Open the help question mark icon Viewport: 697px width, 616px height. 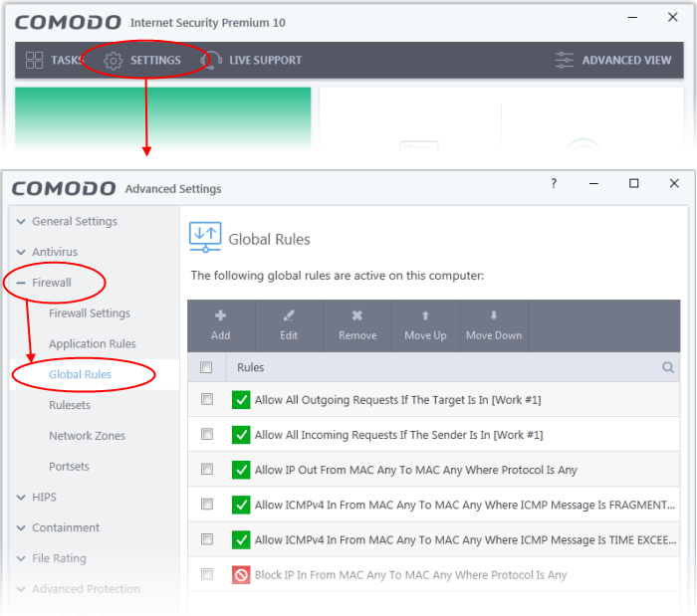click(555, 184)
